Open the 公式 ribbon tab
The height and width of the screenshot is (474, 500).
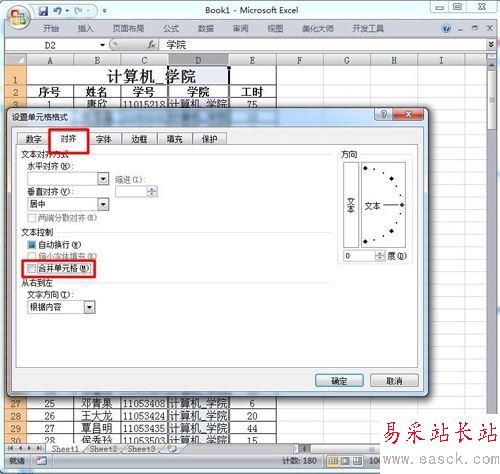(x=171, y=29)
